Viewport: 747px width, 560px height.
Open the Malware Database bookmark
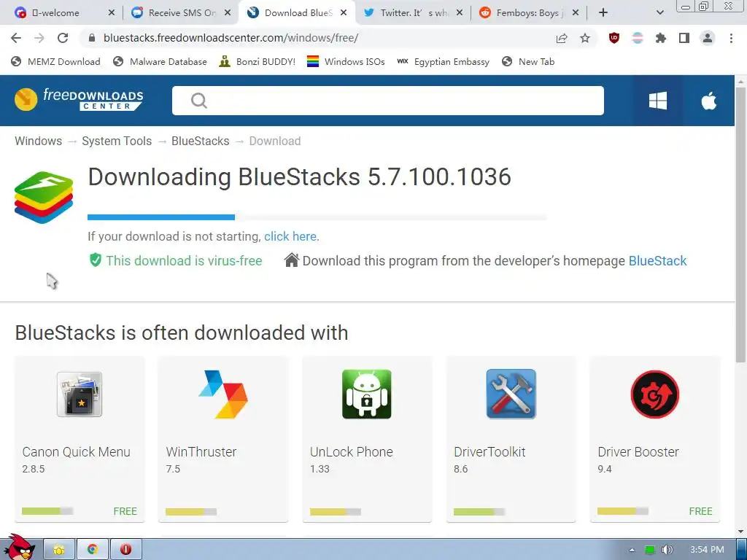(160, 62)
